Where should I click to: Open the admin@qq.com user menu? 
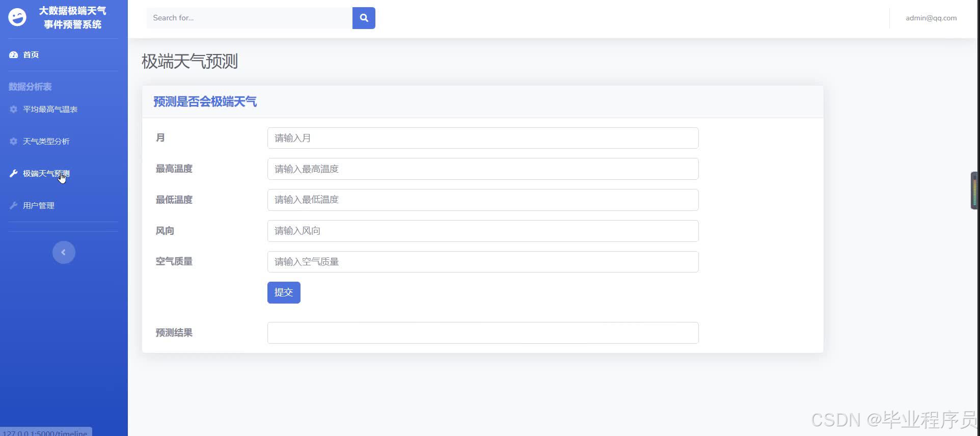[931, 18]
